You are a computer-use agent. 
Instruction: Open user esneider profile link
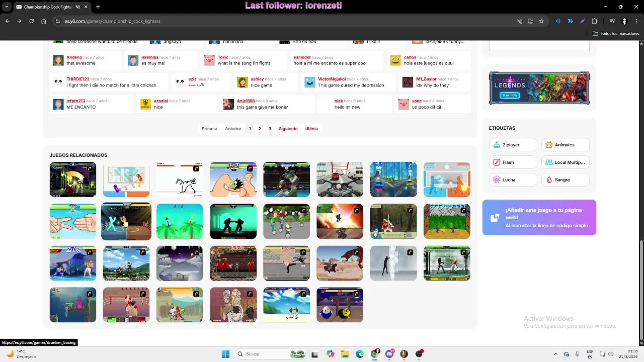click(302, 57)
